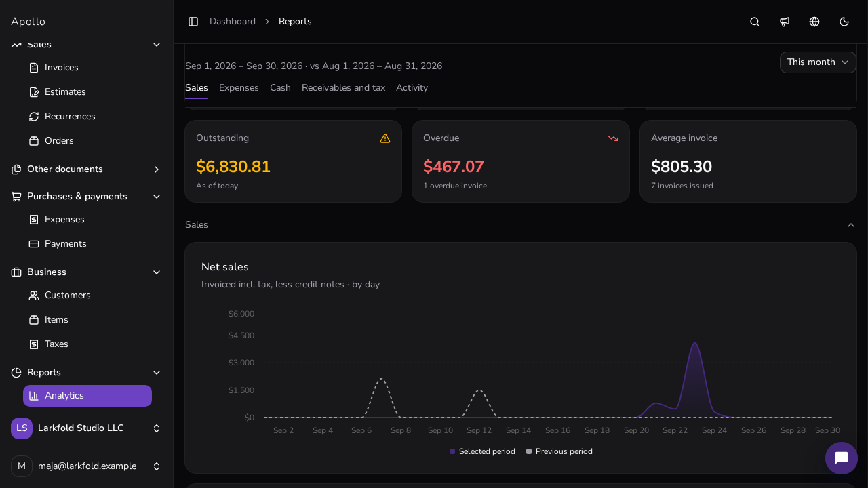Switch to the Cash tab
This screenshot has width=868, height=488.
(x=280, y=88)
